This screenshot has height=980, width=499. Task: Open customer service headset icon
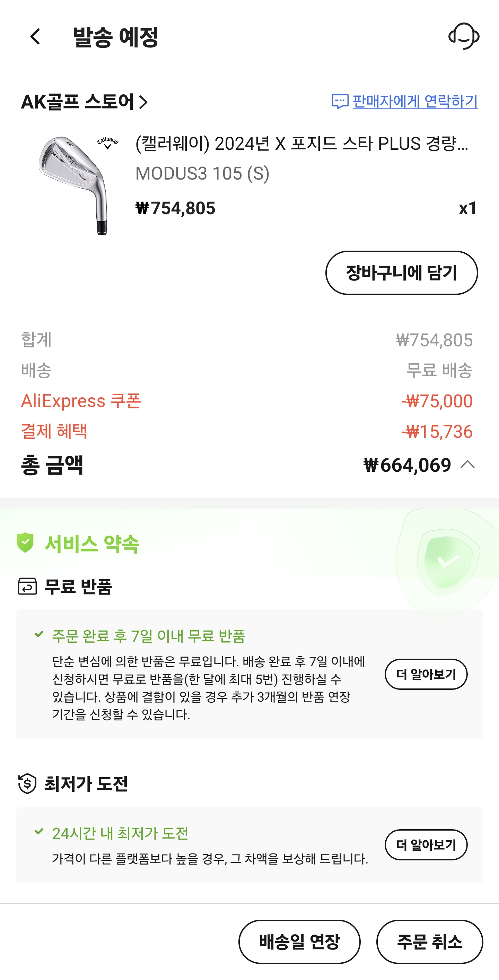pyautogui.click(x=464, y=36)
